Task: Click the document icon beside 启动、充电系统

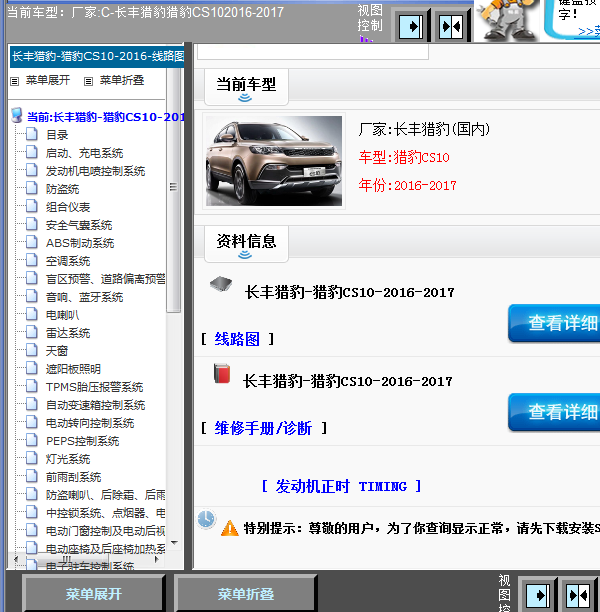Action: coord(32,152)
